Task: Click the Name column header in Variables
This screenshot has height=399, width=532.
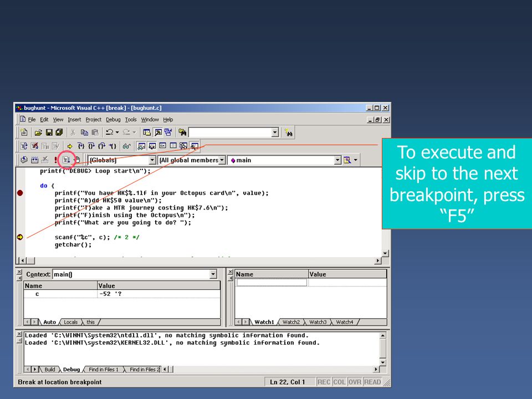Action: coord(60,286)
